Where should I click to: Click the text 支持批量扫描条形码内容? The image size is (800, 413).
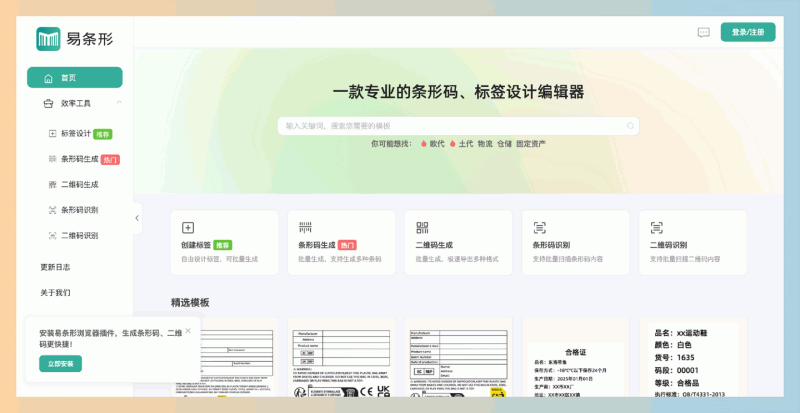(x=568, y=259)
